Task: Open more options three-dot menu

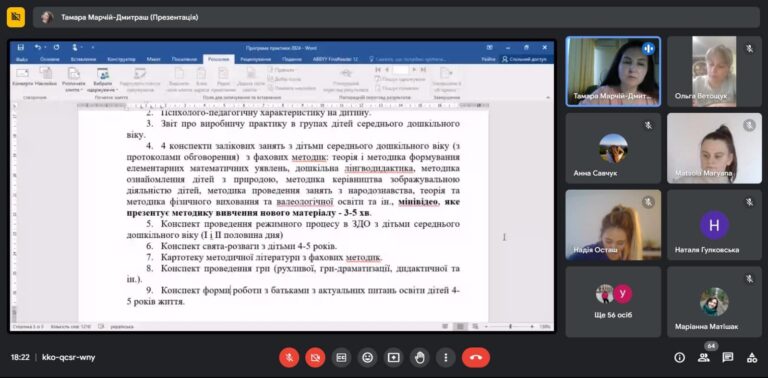Action: click(446, 357)
